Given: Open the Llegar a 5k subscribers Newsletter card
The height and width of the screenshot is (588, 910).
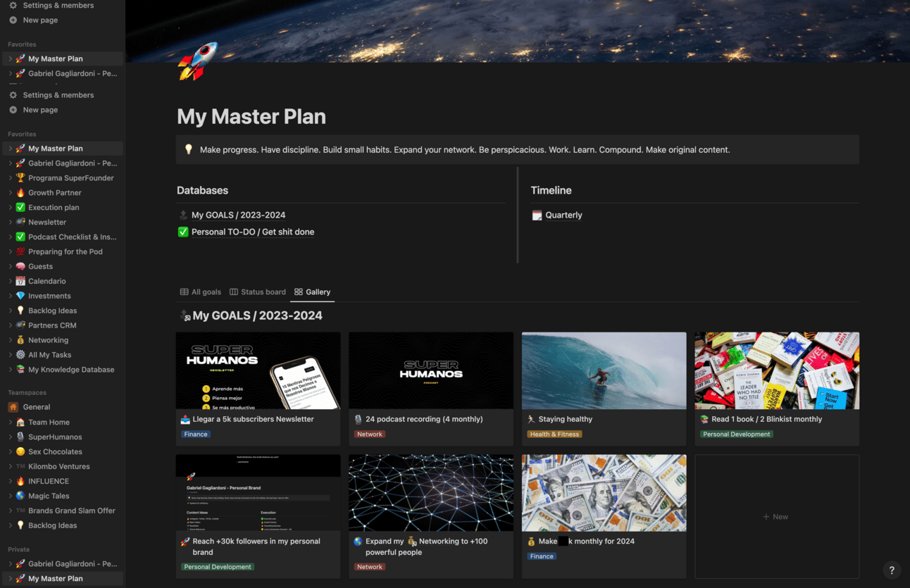Looking at the screenshot, I should point(258,389).
